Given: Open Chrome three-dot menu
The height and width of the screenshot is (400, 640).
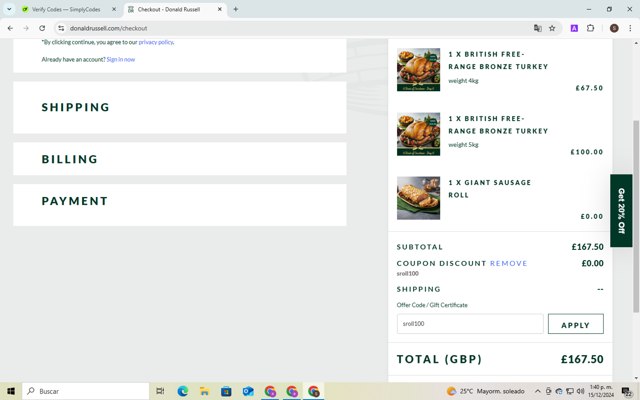Looking at the screenshot, I should [630, 28].
